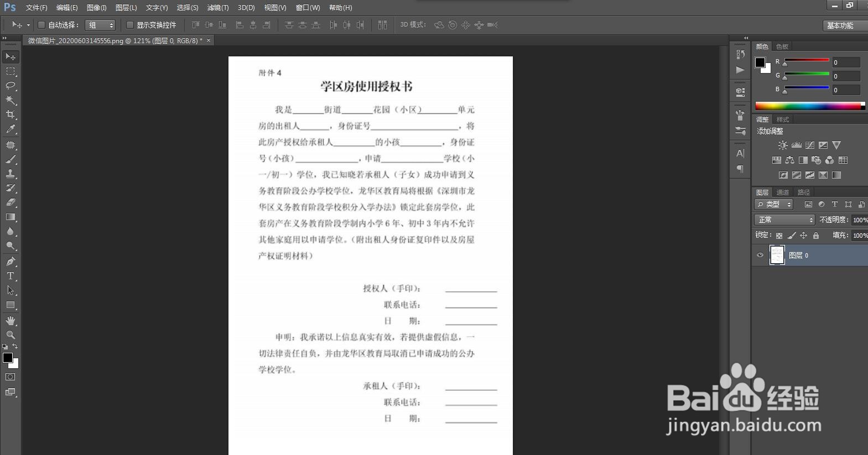Open the 文件(F) menu
868x455 pixels.
(x=37, y=8)
